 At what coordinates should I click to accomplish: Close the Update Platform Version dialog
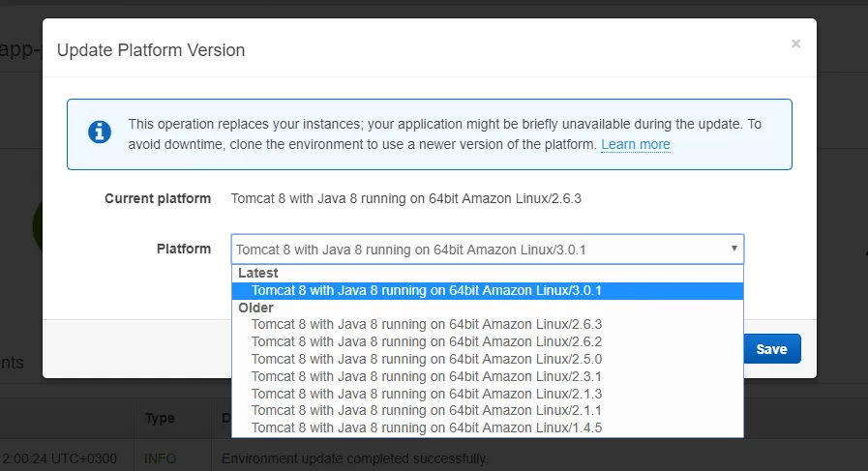795,44
